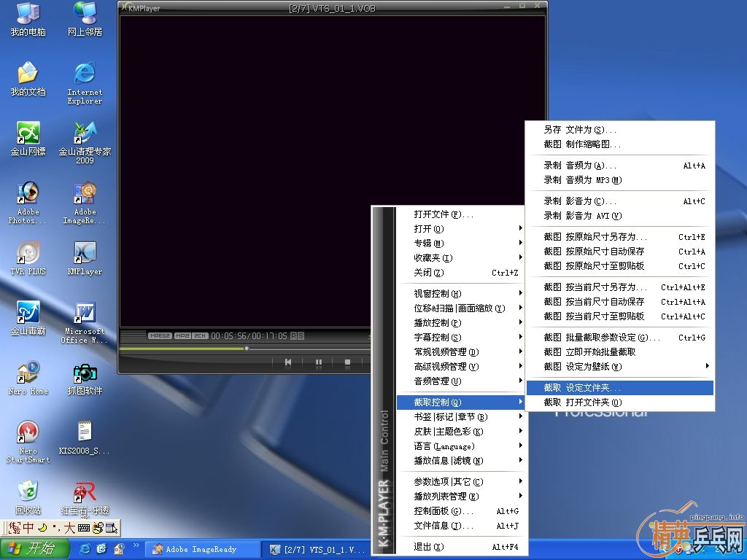
Task: Select 截图 制作缩略图...
Action: click(620, 144)
